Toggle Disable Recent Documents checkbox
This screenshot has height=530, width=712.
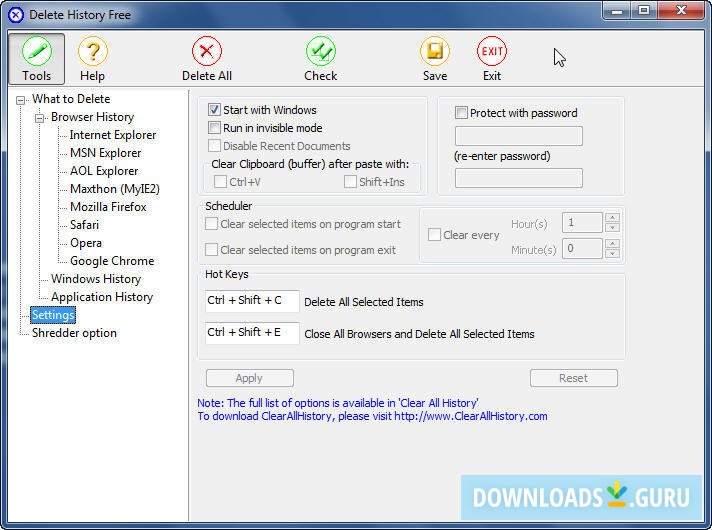tap(214, 146)
